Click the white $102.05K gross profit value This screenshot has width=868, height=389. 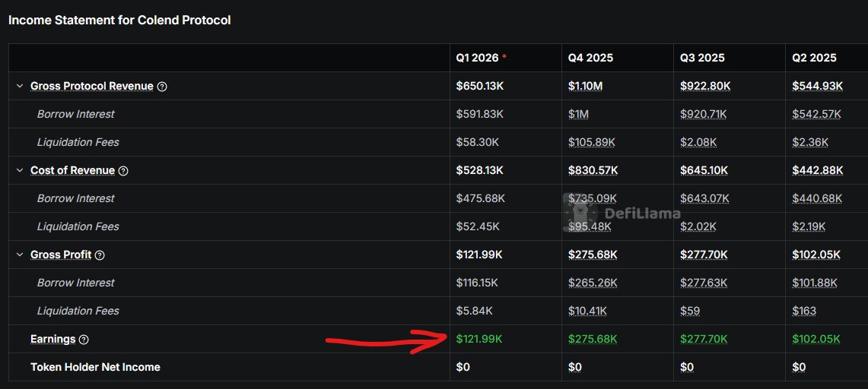pos(816,255)
